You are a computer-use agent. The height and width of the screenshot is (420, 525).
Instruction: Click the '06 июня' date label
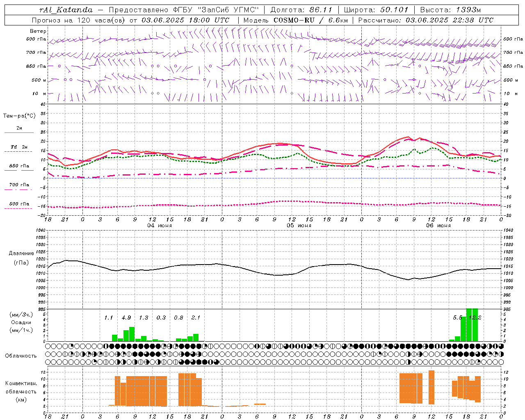(438, 226)
